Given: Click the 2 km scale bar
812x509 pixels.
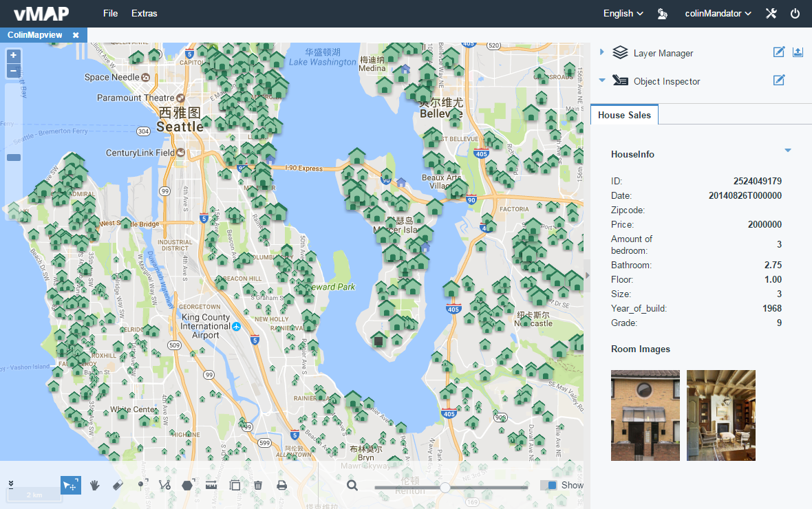Looking at the screenshot, I should click(x=34, y=495).
